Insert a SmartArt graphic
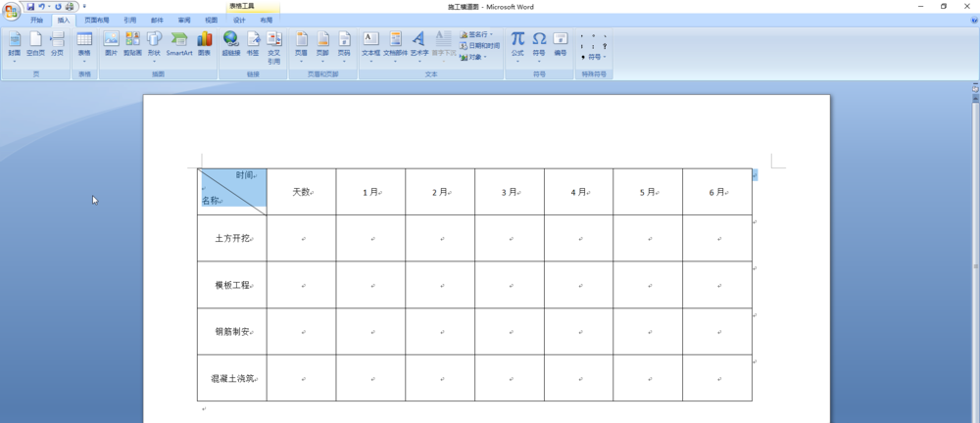Viewport: 980px width, 423px height. pos(179,46)
